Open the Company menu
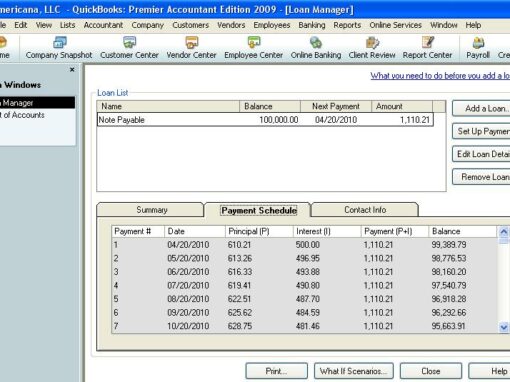Image resolution: width=510 pixels, height=382 pixels. [148, 25]
